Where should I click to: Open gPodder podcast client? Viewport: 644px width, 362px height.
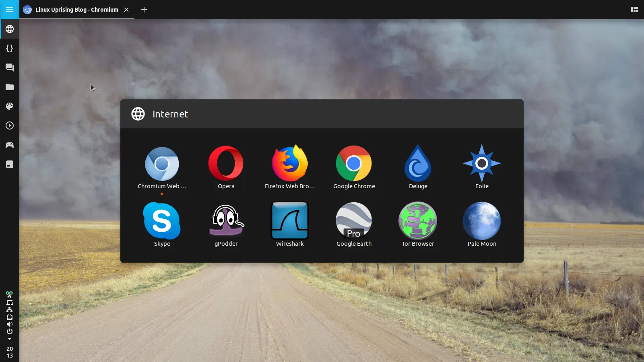coord(226,221)
